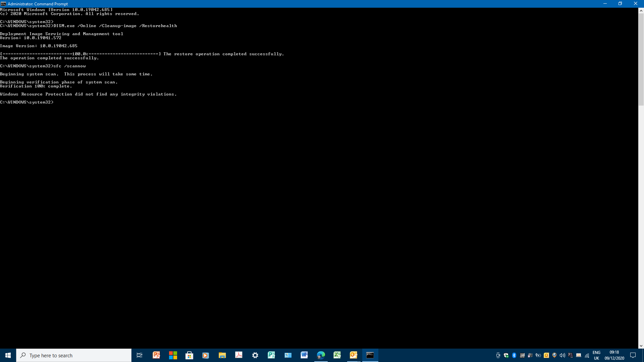The image size is (644, 362).
Task: Open Windows Security shield tray icon
Action: pyautogui.click(x=506, y=355)
